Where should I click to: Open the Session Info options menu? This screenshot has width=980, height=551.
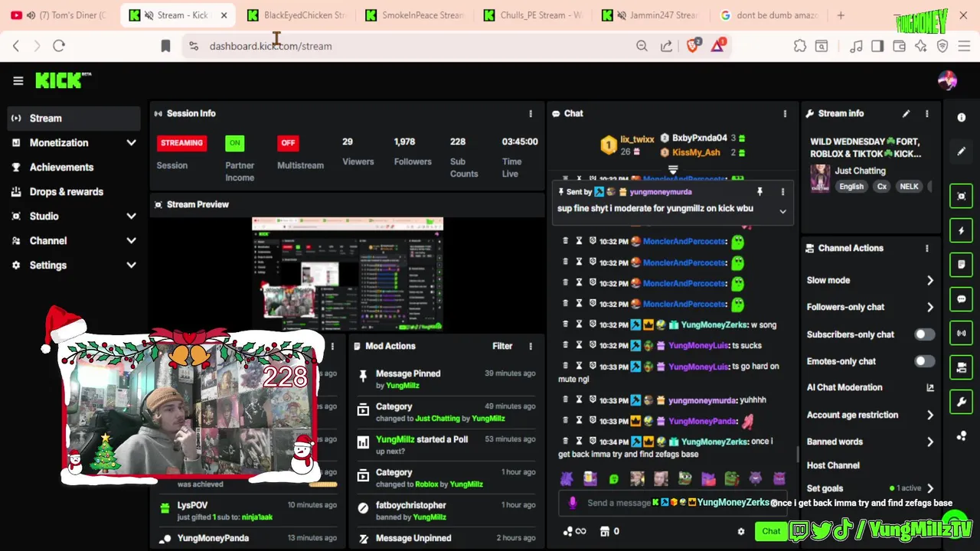531,113
